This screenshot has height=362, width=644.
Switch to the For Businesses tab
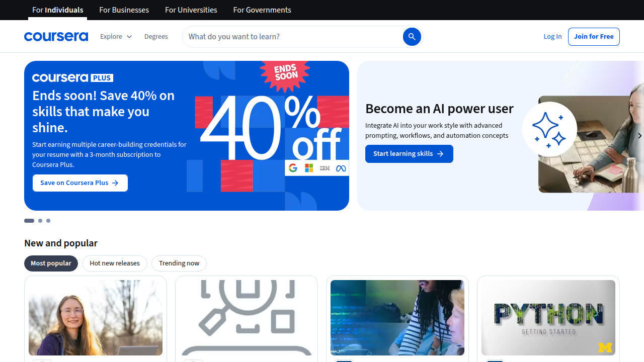[x=124, y=10]
